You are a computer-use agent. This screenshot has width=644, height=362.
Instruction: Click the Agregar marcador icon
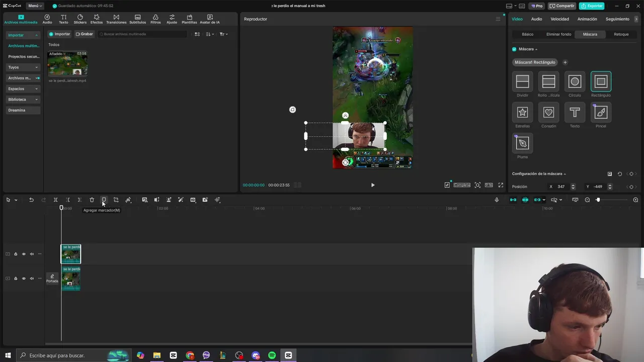click(x=104, y=200)
